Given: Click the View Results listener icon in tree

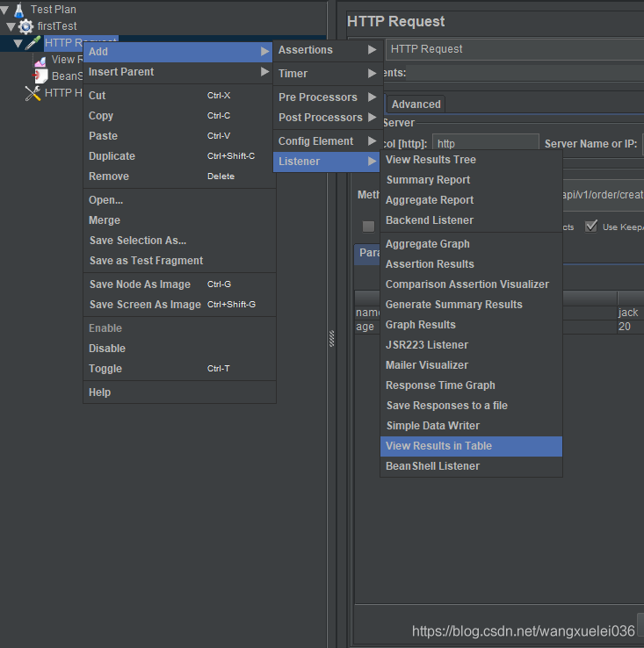Looking at the screenshot, I should point(40,60).
